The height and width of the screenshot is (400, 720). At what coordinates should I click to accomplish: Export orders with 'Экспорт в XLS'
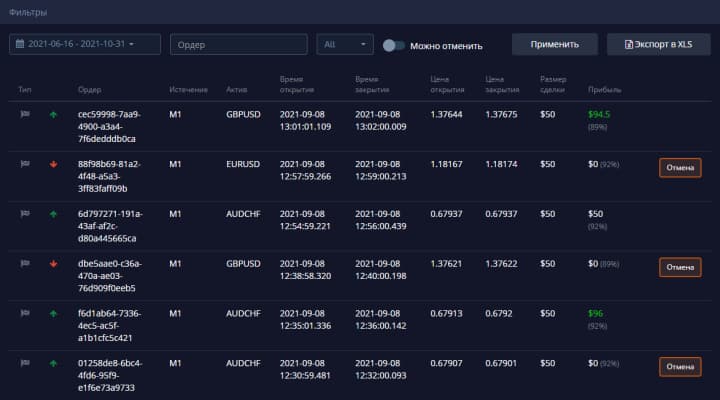pyautogui.click(x=658, y=45)
